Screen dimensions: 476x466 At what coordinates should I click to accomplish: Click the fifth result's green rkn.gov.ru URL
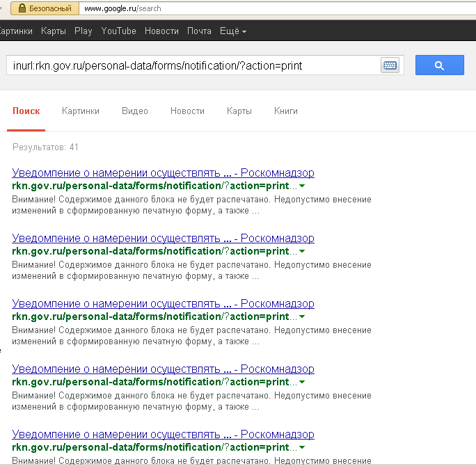tap(154, 447)
